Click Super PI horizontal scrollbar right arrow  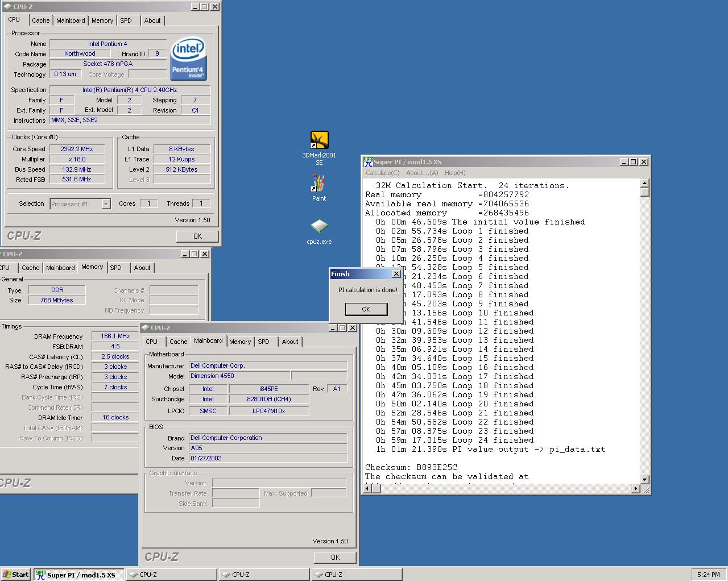[636, 488]
